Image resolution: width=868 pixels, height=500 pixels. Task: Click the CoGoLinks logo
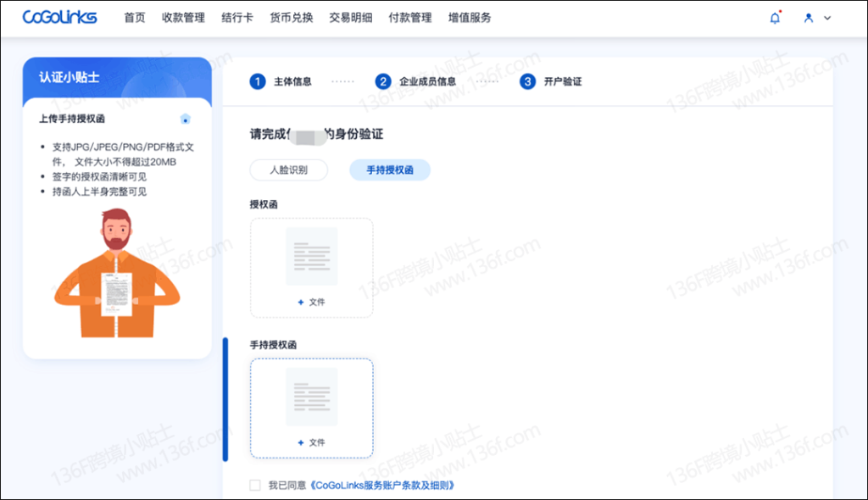[60, 18]
